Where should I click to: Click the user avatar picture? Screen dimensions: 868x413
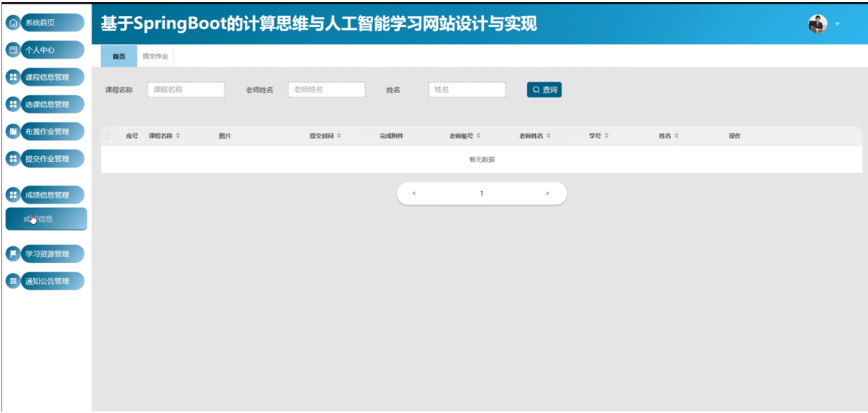coord(817,23)
